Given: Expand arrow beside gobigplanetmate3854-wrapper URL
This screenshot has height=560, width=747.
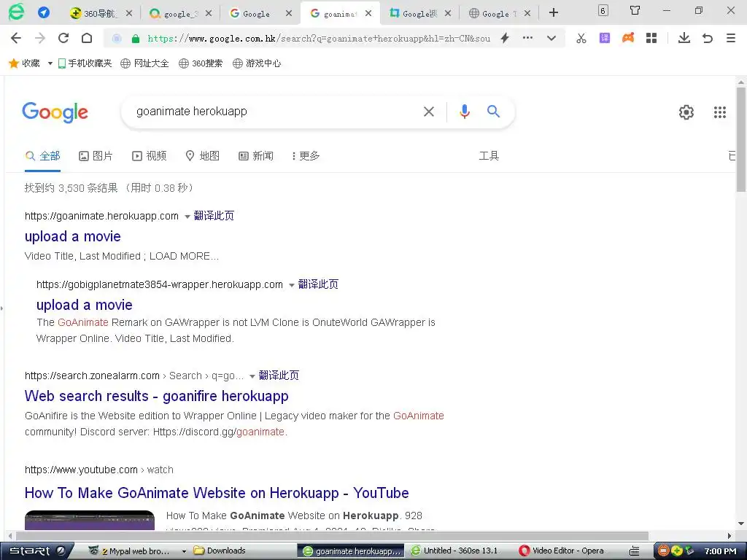Looking at the screenshot, I should pos(292,285).
